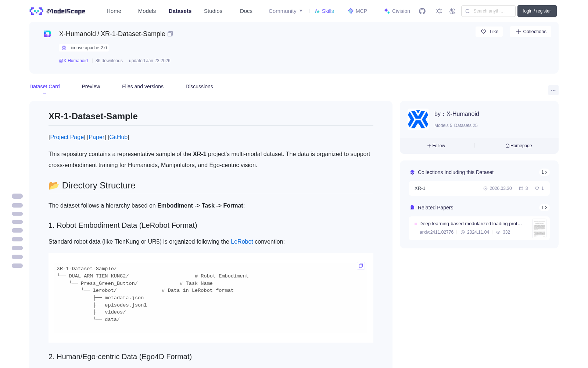The height and width of the screenshot is (368, 588).
Task: Open the three-dots more options menu
Action: [x=553, y=91]
